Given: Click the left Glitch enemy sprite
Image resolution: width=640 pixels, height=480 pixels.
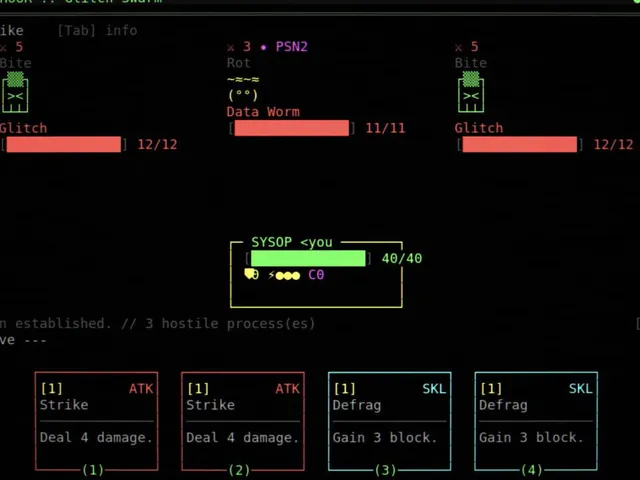Looking at the screenshot, I should click(x=15, y=92).
